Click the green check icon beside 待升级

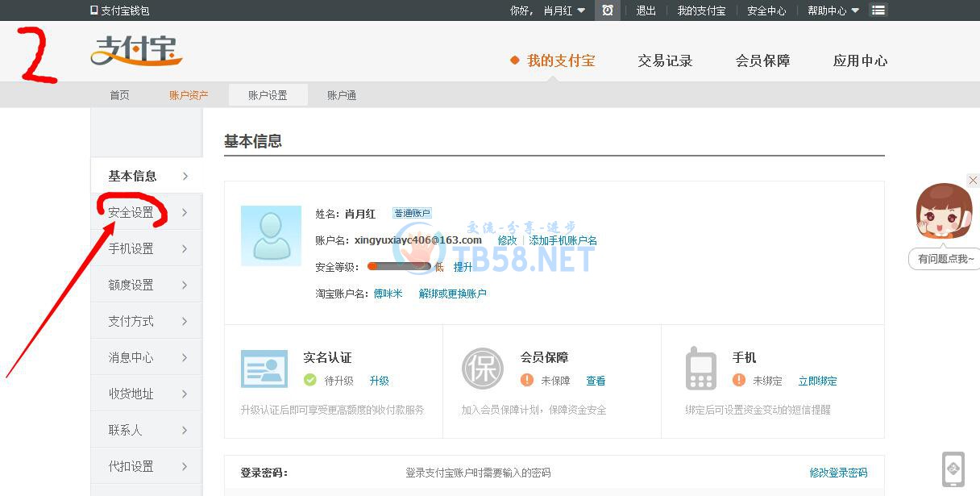pos(309,380)
